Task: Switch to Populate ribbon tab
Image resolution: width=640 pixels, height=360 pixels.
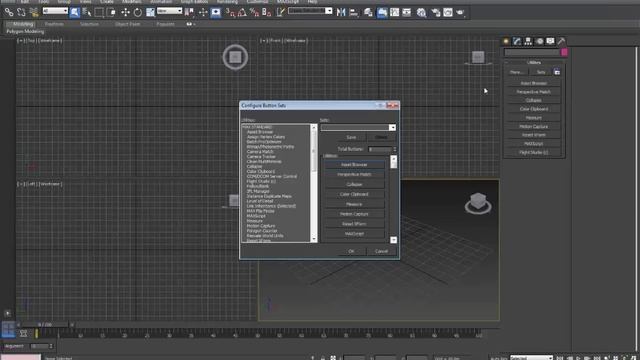Action: [165, 24]
